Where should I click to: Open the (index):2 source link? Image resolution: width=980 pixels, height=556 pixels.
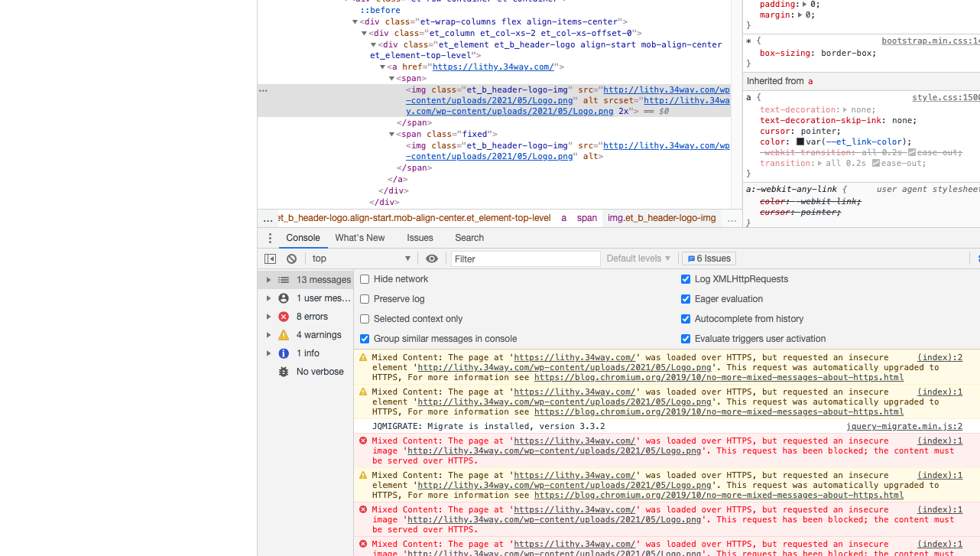[939, 357]
